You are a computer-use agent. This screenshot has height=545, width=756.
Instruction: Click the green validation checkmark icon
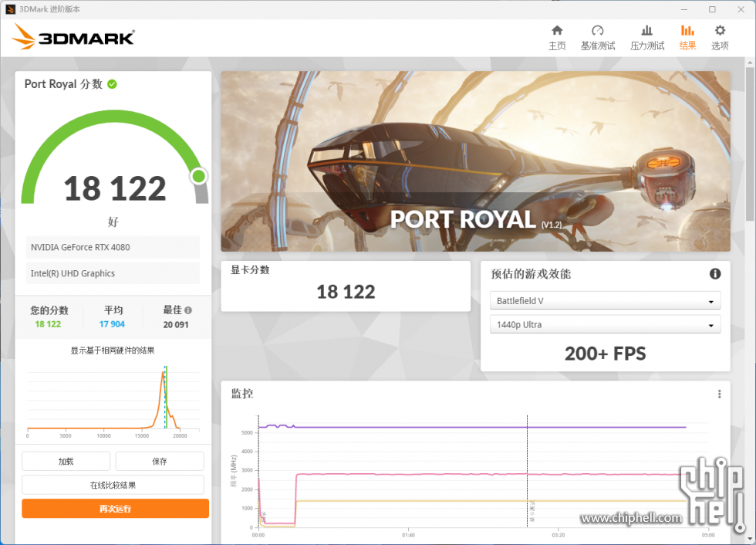click(x=113, y=84)
